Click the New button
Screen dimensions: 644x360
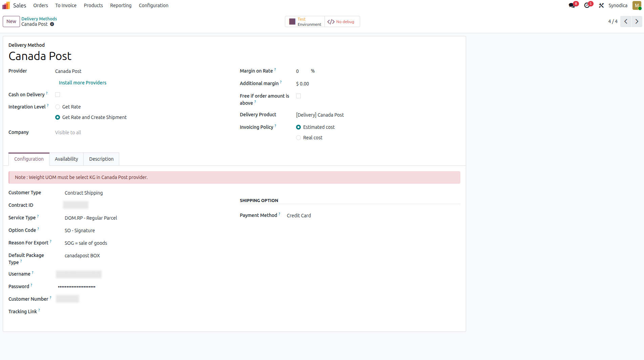(x=11, y=21)
